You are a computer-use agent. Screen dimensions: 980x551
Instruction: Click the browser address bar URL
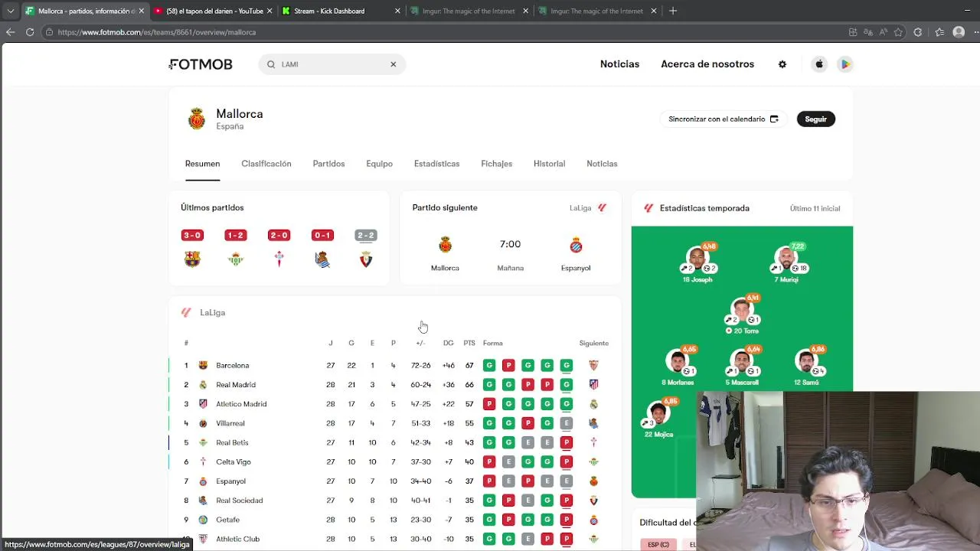tap(156, 32)
